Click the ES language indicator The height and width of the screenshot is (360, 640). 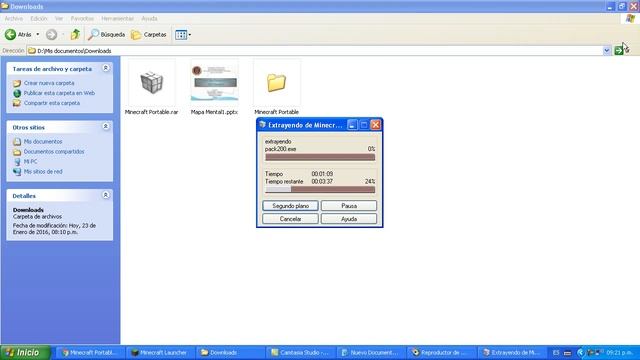(556, 353)
